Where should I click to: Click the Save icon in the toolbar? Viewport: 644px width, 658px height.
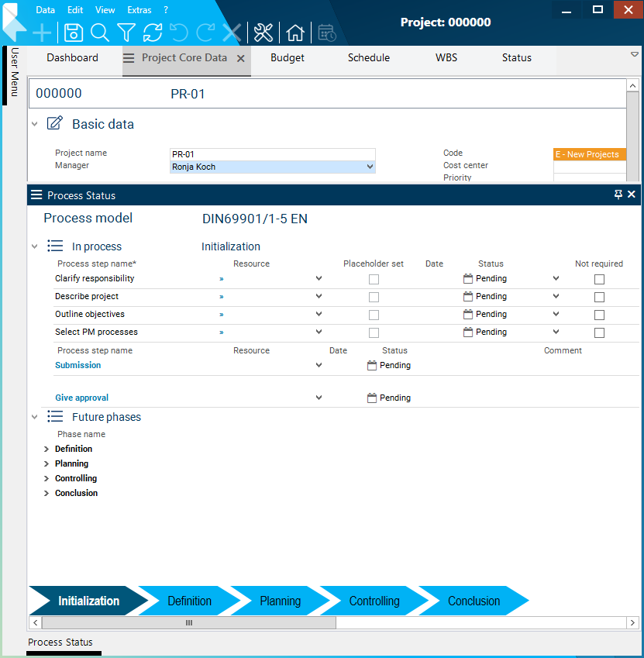pyautogui.click(x=74, y=33)
